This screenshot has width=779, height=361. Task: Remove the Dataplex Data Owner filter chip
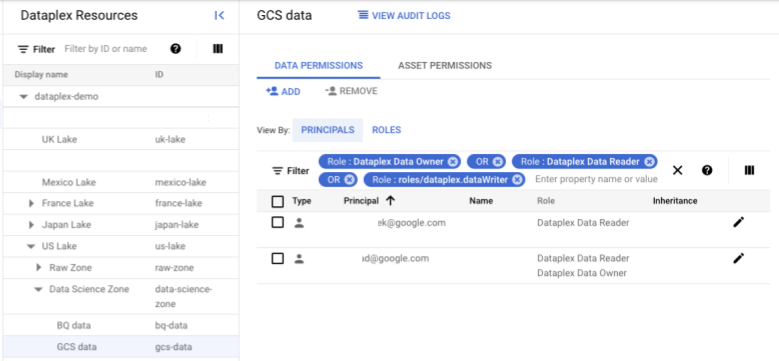pos(452,162)
